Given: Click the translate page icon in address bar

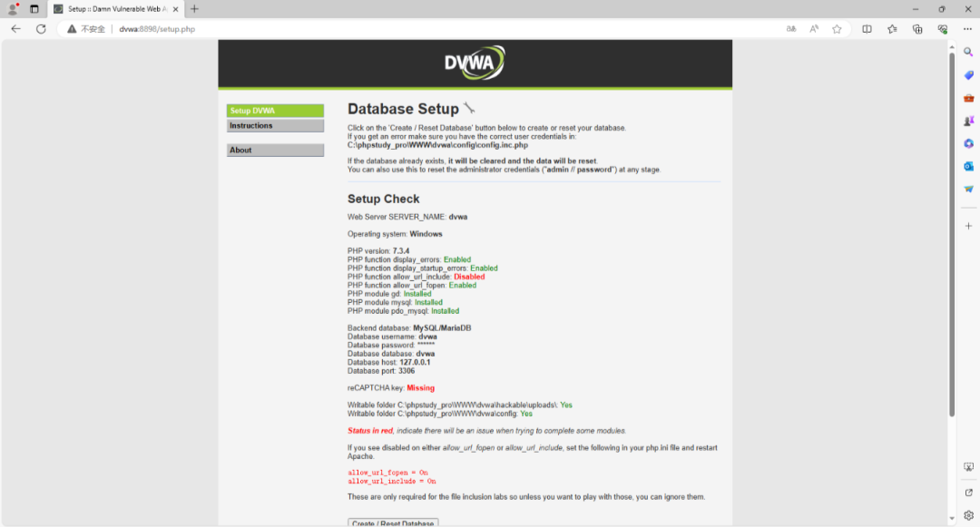Looking at the screenshot, I should click(791, 29).
